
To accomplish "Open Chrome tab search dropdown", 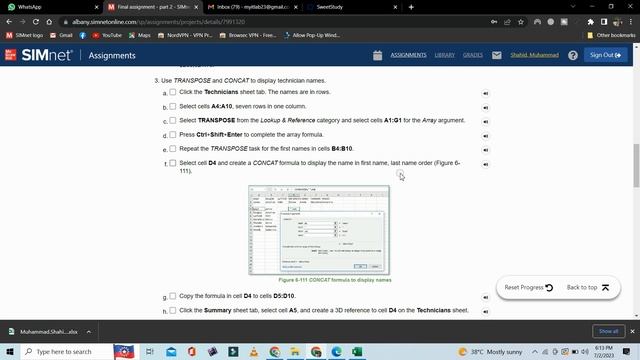I will [573, 7].
